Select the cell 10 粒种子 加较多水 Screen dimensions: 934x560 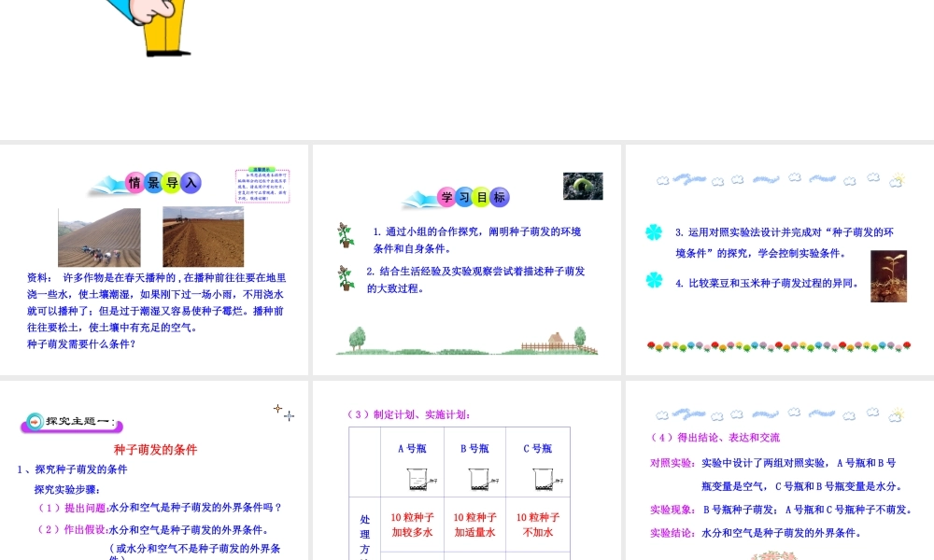pyautogui.click(x=412, y=525)
